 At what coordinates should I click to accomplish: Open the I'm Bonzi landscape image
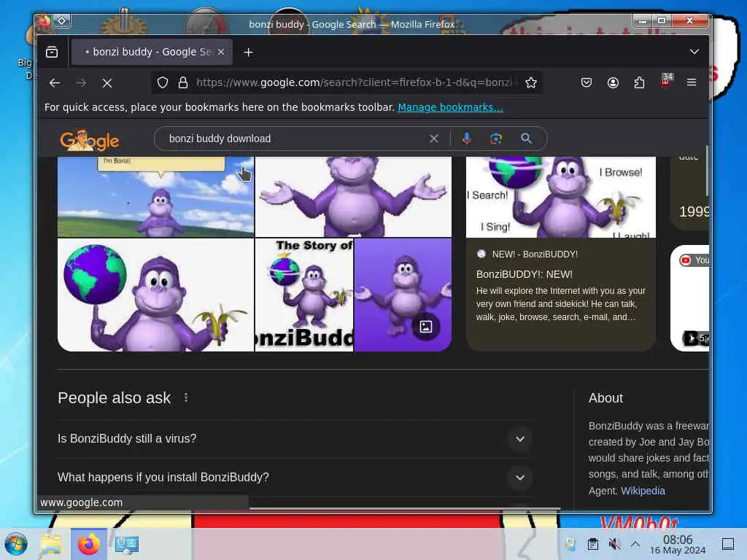tap(155, 197)
